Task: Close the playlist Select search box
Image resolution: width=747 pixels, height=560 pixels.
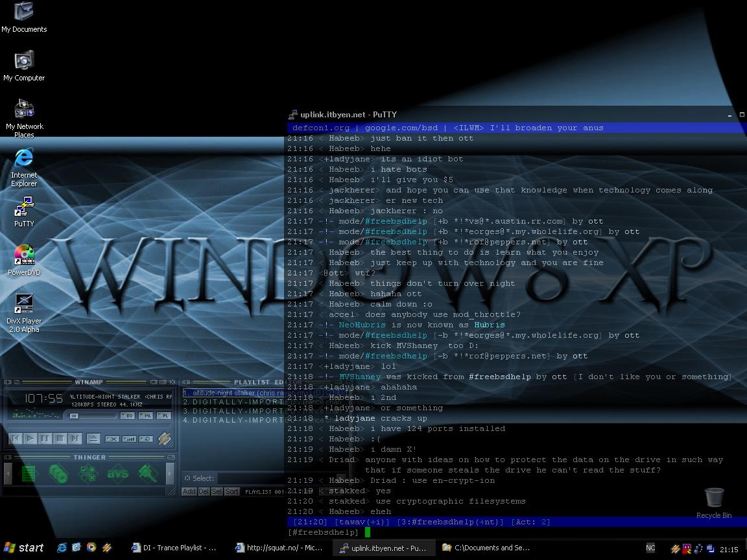Action: click(187, 478)
